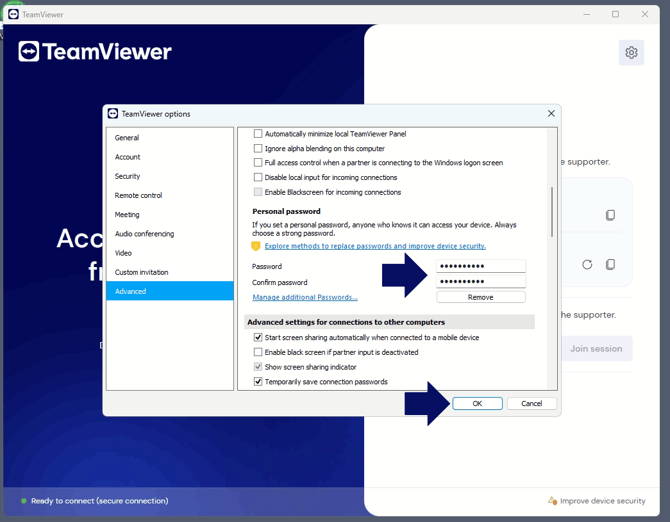Click the shield icon beside Explore methods link
Screen dimensions: 670x522
click(256, 246)
